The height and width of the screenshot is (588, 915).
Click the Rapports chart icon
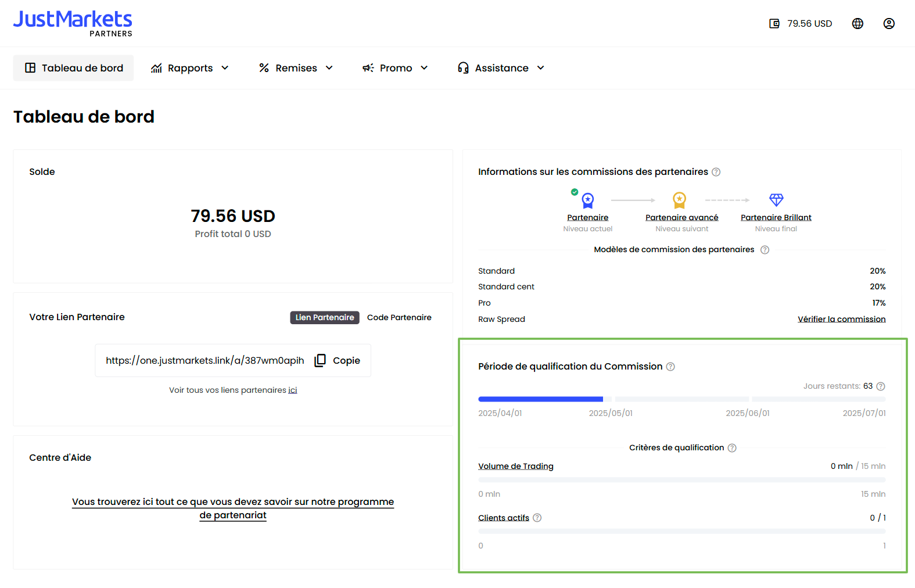156,68
